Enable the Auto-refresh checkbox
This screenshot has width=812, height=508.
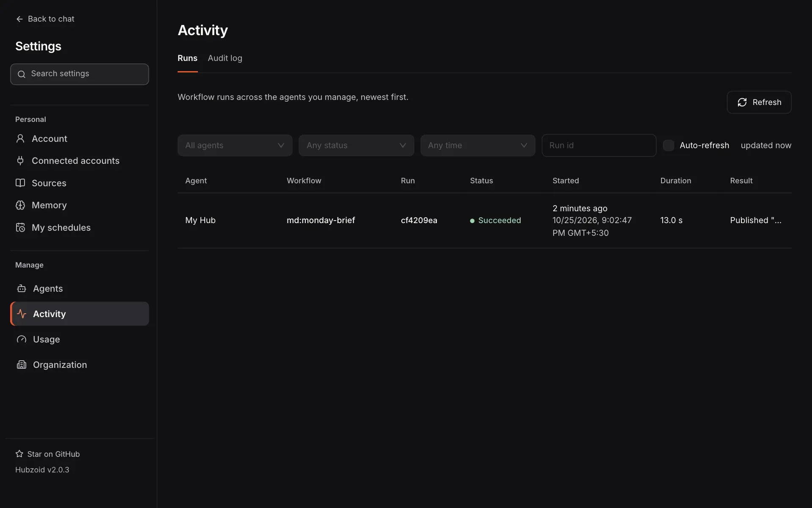pyautogui.click(x=669, y=145)
